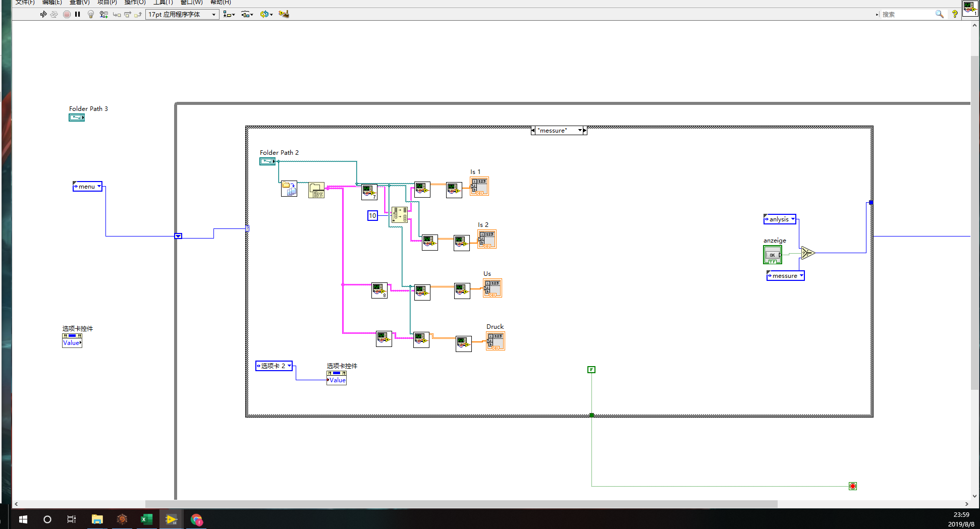Viewport: 980px width, 529px height.
Task: Select the Folder Path 2 control terminal
Action: [267, 161]
